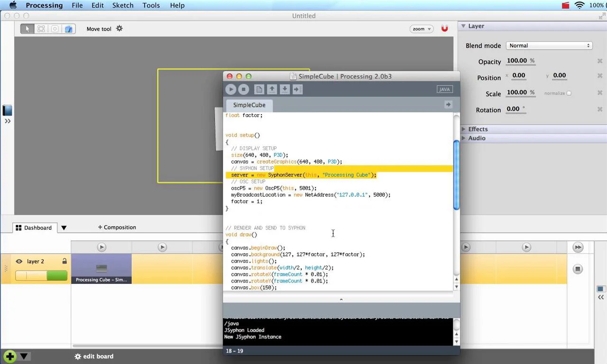Reset Position value with X icon
Screen dimensions: 607x364
pyautogui.click(x=600, y=76)
